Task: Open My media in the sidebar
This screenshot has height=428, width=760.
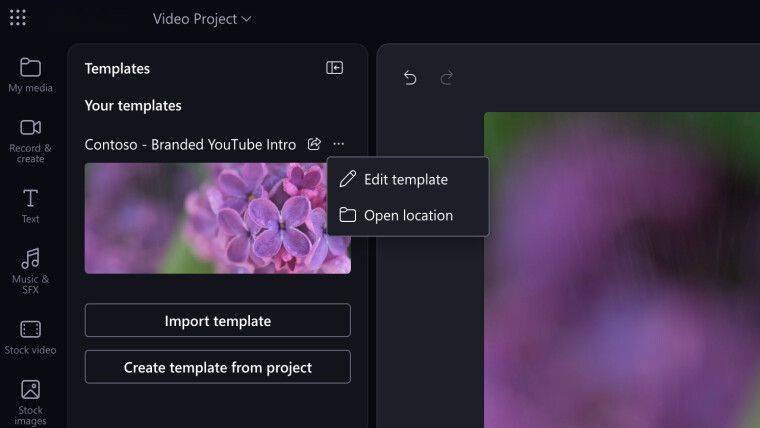Action: [30, 75]
